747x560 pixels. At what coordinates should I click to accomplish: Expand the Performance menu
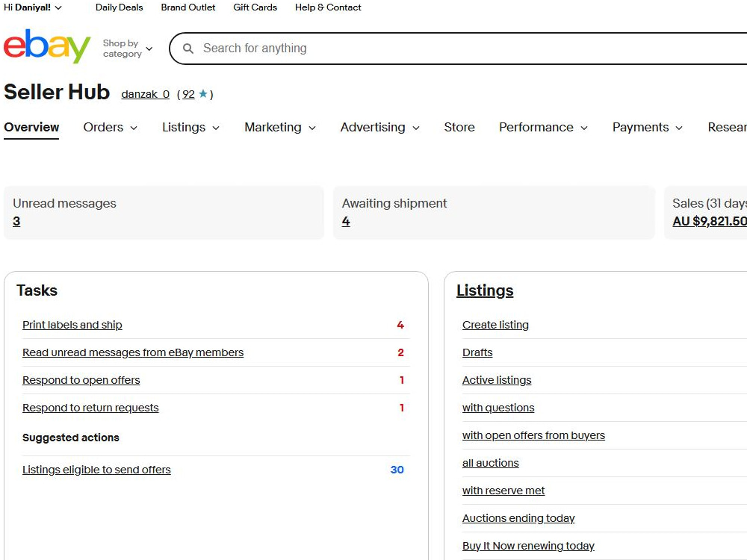click(543, 127)
